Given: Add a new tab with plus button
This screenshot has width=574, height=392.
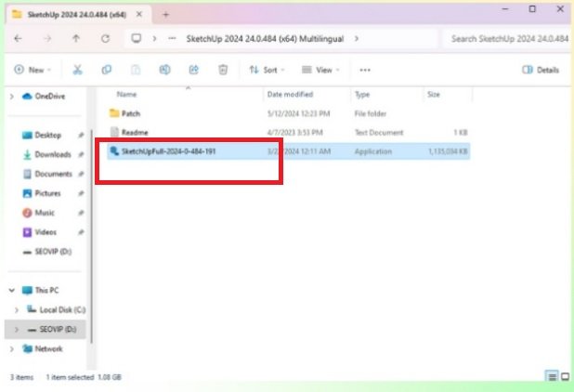Looking at the screenshot, I should pyautogui.click(x=165, y=15).
